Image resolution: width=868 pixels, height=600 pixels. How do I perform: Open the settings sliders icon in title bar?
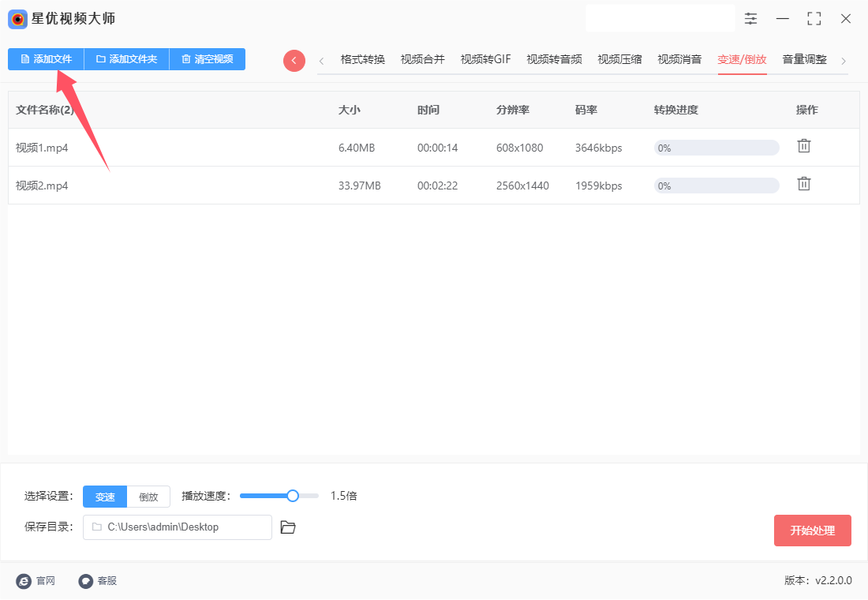tap(750, 19)
